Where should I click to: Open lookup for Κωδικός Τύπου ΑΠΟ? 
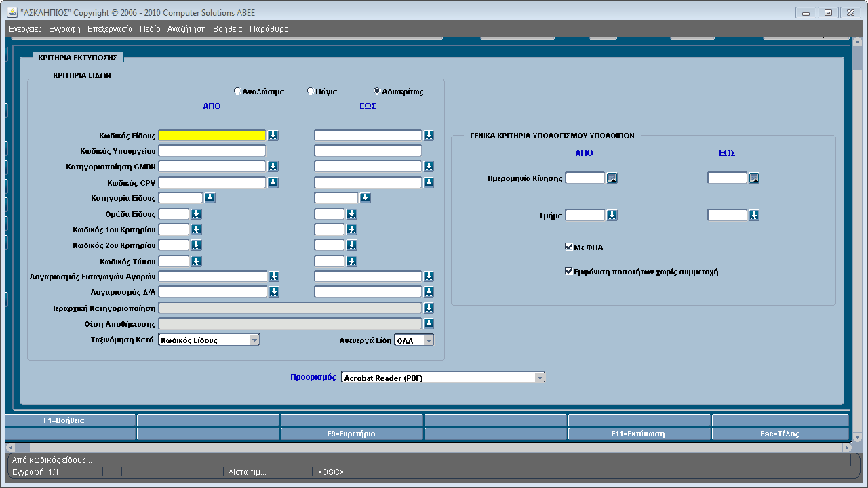(196, 261)
